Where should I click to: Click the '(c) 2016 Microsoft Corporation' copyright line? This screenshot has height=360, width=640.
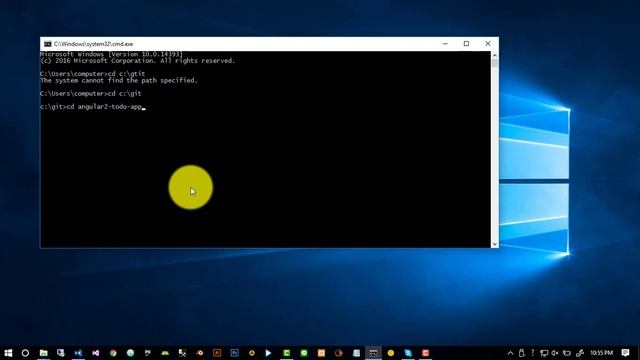tap(138, 61)
